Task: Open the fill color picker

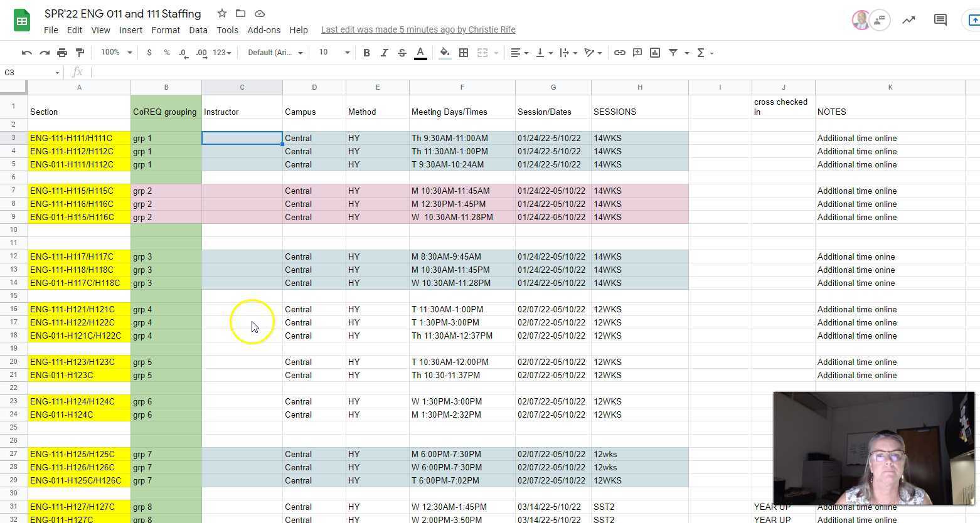Action: [444, 52]
